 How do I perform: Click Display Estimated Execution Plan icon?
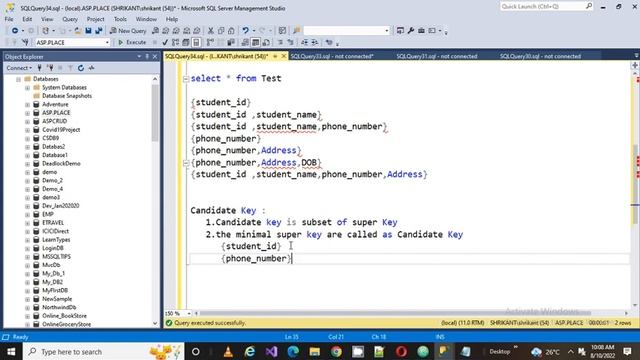[x=176, y=42]
